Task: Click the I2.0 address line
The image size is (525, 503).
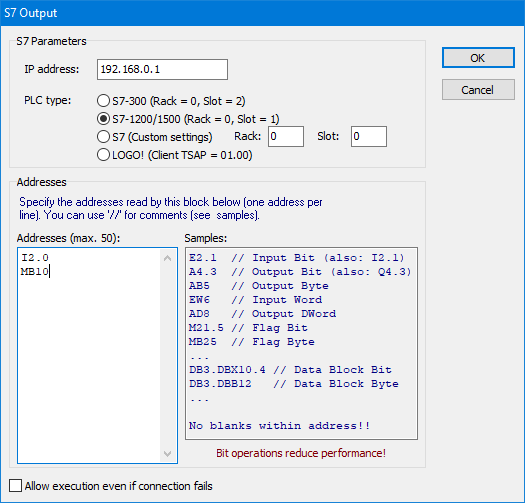Action: coord(35,258)
